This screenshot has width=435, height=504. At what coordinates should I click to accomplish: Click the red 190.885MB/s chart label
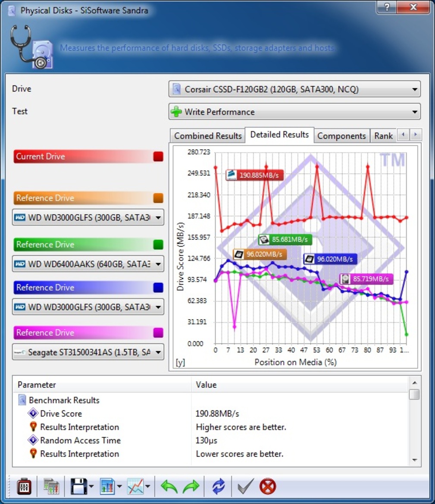tap(254, 175)
